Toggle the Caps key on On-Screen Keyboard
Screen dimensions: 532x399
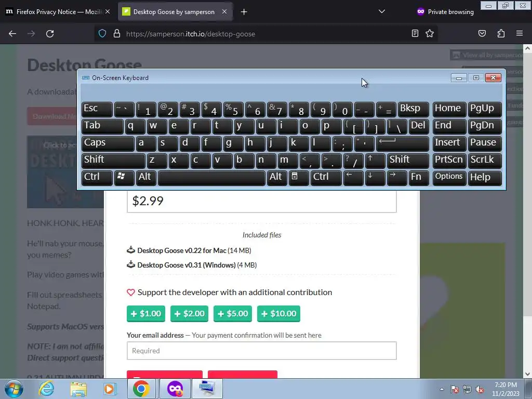[x=108, y=143]
